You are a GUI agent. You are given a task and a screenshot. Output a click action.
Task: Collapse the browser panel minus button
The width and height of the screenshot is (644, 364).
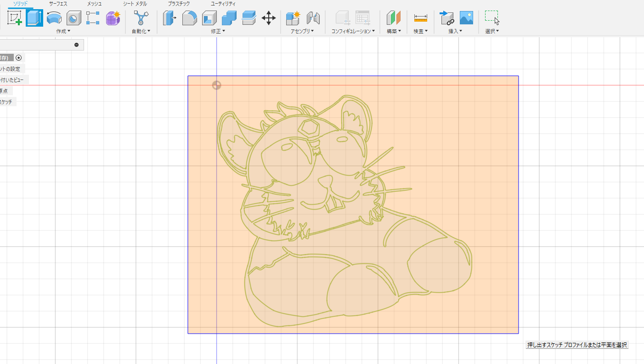[x=76, y=45]
